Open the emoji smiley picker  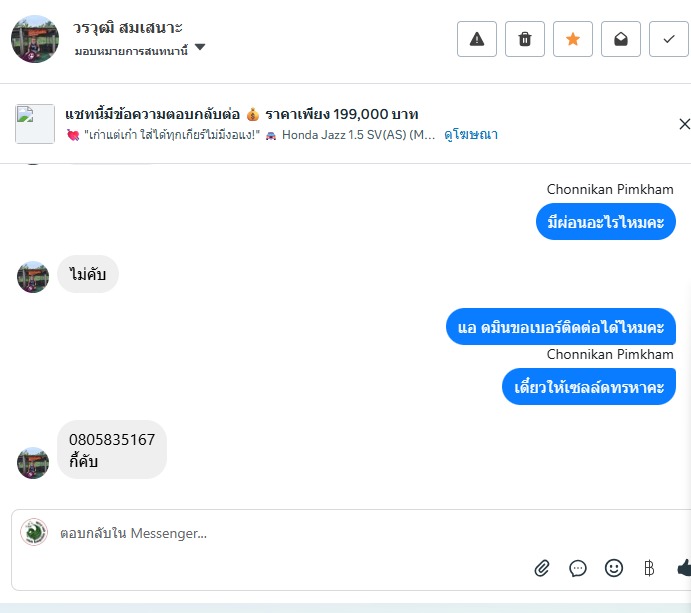point(614,568)
